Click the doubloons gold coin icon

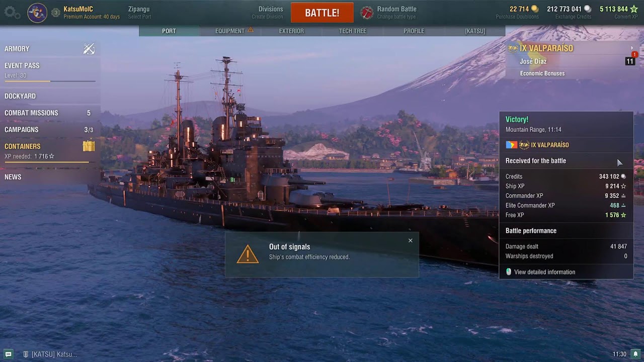535,9
